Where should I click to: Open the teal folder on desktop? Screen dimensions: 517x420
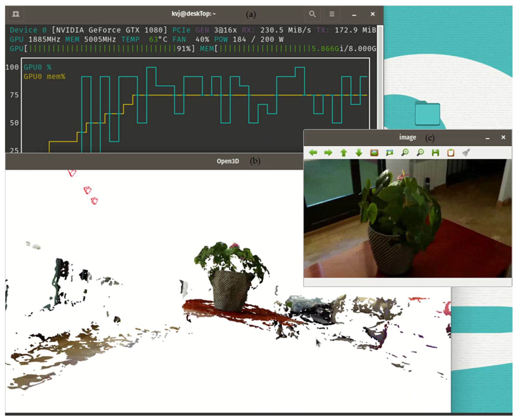coord(427,113)
